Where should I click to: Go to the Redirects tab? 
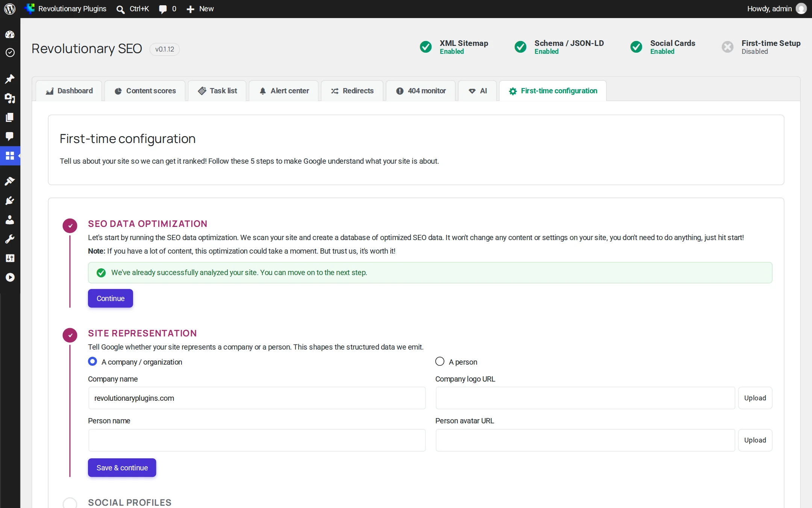pyautogui.click(x=352, y=91)
